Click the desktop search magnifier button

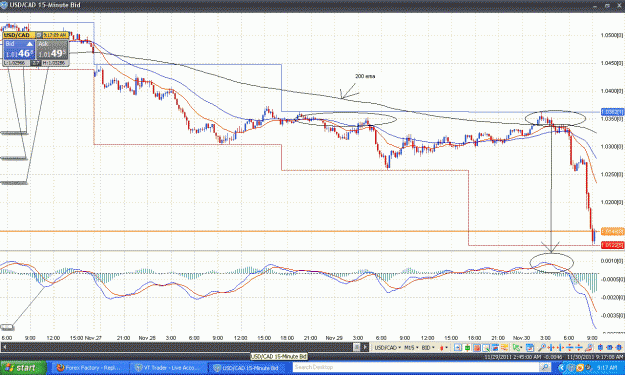click(x=545, y=367)
